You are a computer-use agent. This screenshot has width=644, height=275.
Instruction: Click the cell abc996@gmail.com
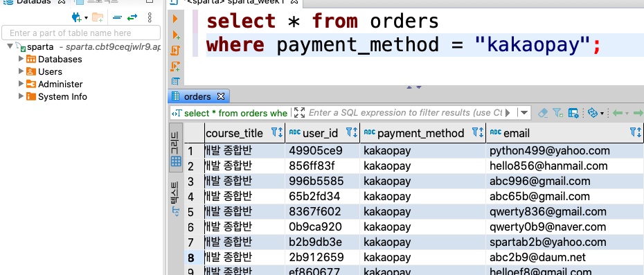tap(564, 181)
